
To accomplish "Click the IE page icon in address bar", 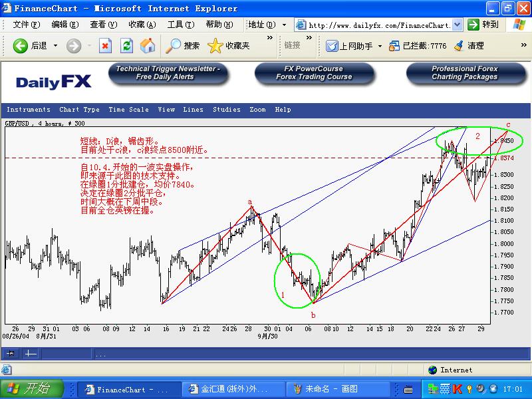I will click(301, 25).
